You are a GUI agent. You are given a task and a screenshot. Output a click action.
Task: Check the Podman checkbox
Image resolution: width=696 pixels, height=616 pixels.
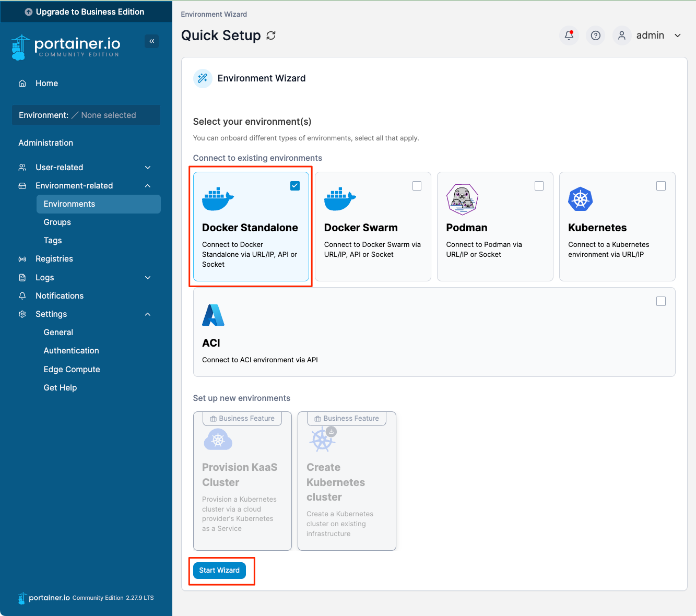(x=539, y=186)
